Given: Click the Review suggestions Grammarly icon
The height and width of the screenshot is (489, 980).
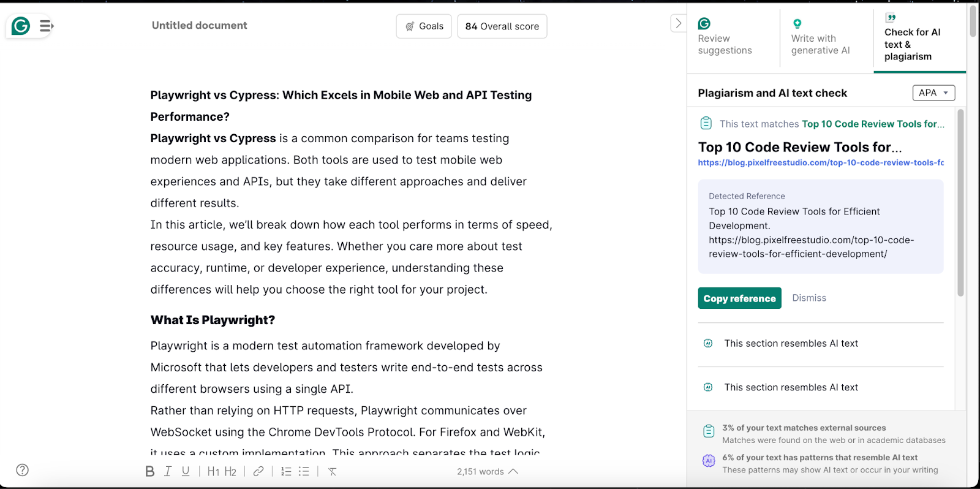Looking at the screenshot, I should pyautogui.click(x=704, y=23).
